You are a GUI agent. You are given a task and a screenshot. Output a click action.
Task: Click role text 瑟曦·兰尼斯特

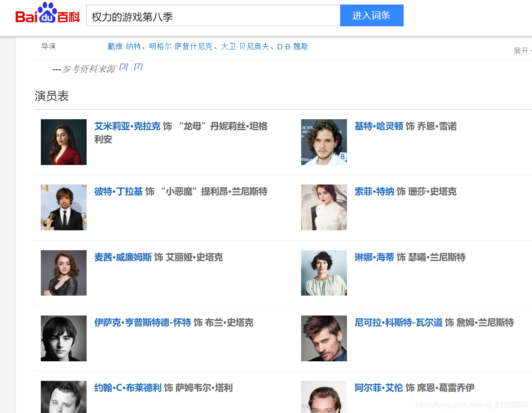[437, 257]
